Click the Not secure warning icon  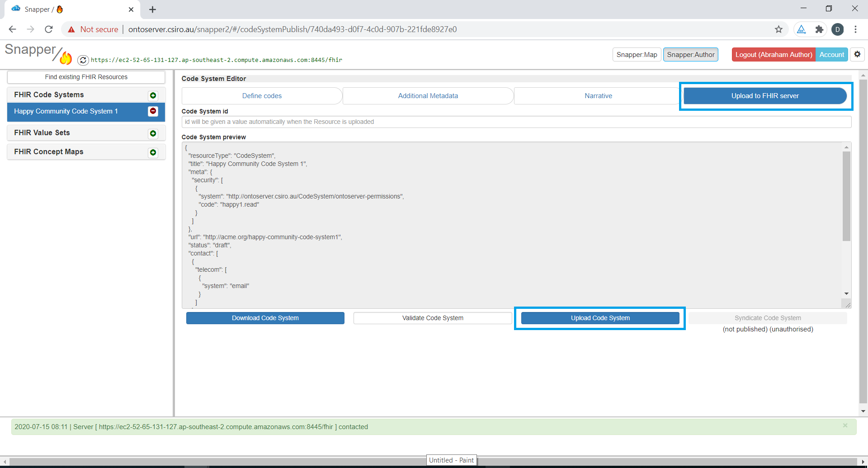coord(71,29)
